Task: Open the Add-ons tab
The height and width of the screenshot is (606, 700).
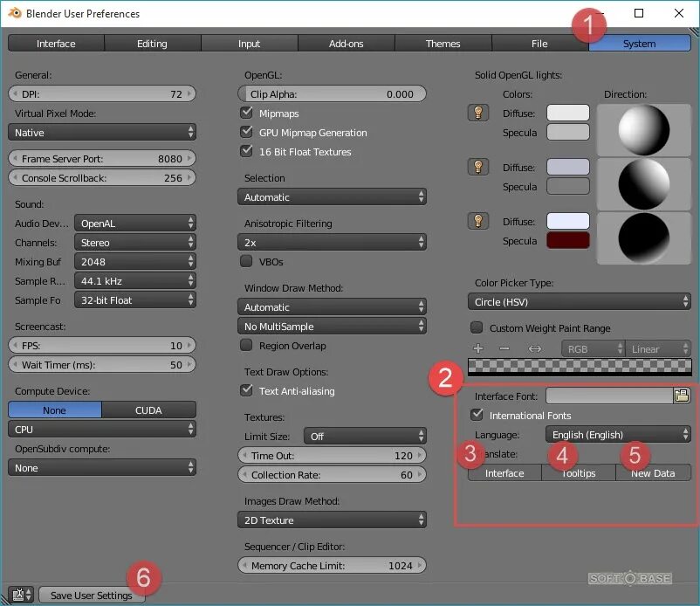Action: coord(346,44)
